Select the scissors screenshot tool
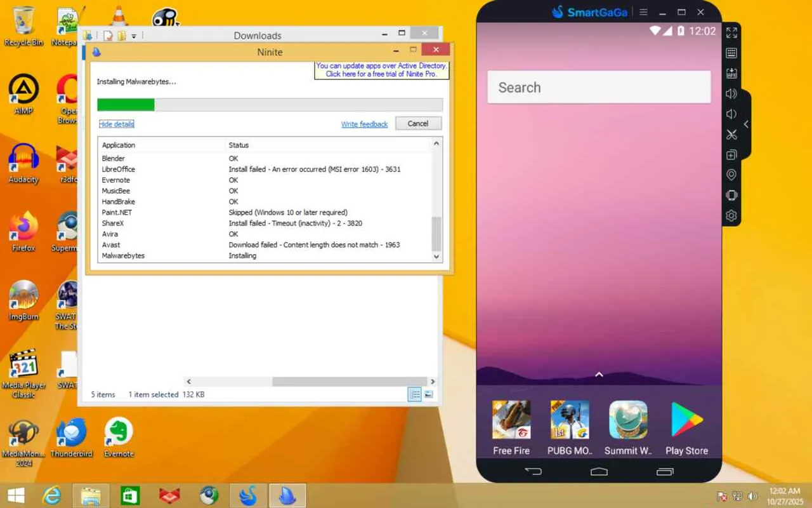 (731, 135)
